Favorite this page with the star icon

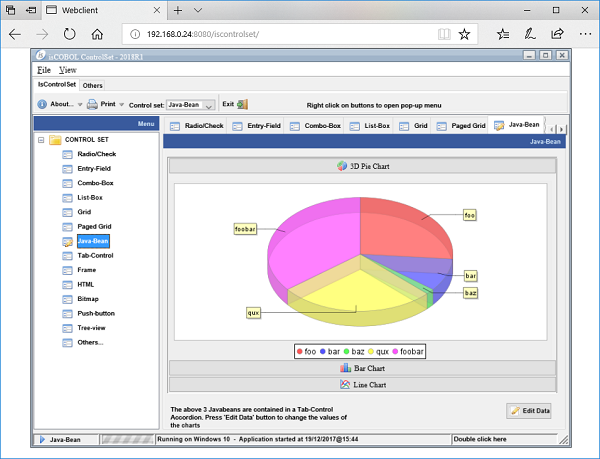464,33
